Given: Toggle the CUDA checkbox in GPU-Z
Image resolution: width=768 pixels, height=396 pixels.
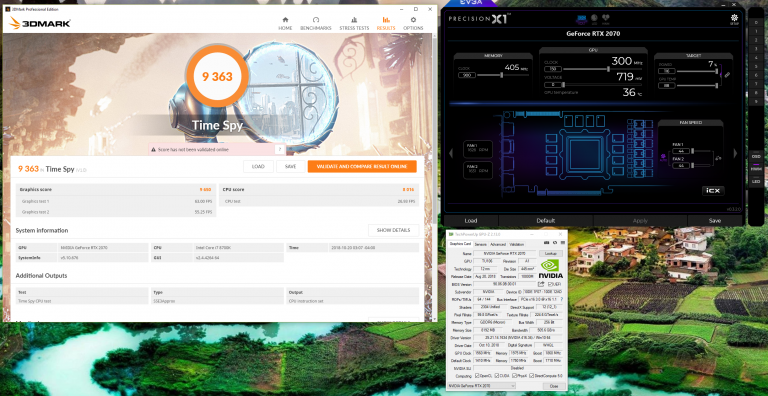Looking at the screenshot, I should pos(497,375).
